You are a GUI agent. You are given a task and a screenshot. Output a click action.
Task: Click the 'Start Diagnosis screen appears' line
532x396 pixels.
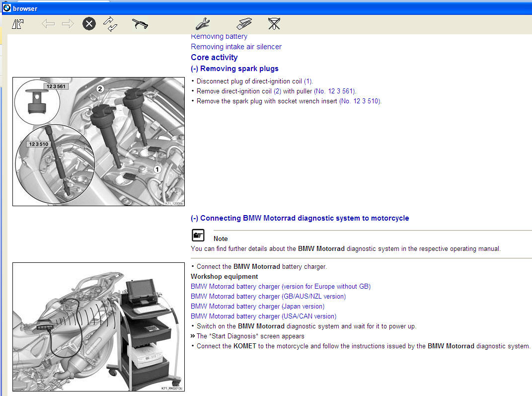tap(247, 336)
